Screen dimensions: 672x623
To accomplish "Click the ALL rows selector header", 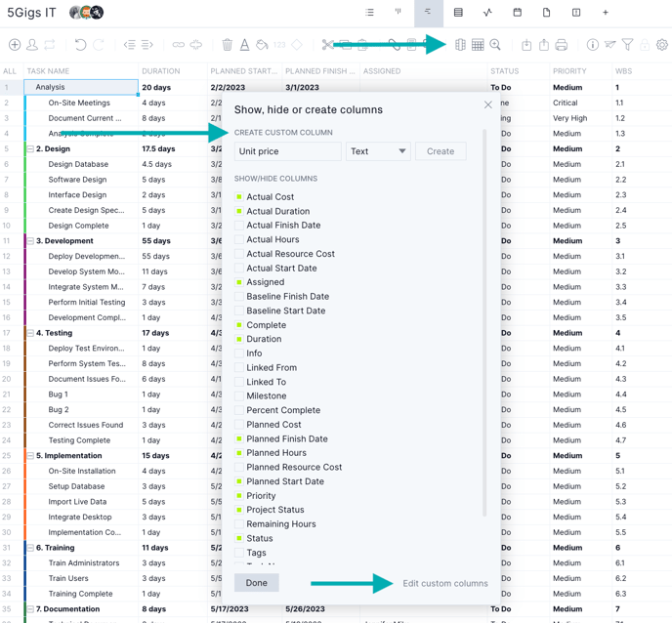I will point(10,71).
